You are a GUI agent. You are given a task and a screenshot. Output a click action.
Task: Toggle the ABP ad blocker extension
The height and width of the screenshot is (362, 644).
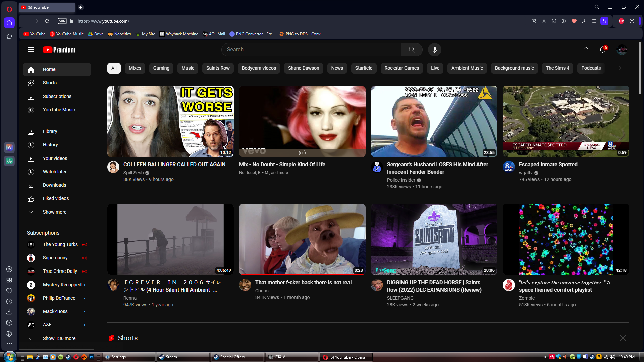621,21
